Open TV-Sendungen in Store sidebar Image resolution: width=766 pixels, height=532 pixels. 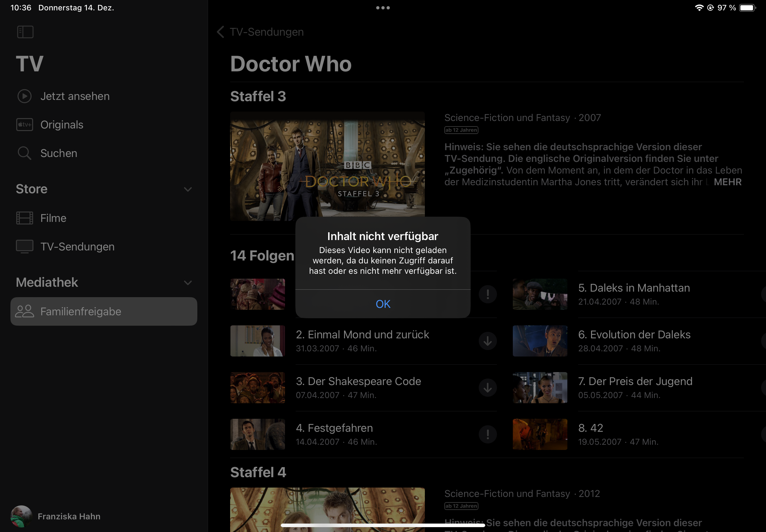tap(77, 247)
